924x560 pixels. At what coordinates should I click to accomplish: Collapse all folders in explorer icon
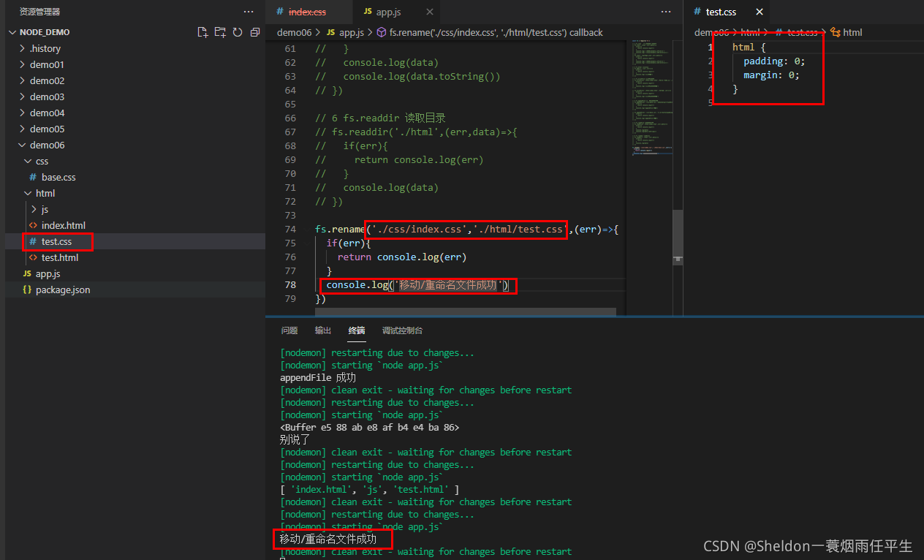(x=255, y=32)
